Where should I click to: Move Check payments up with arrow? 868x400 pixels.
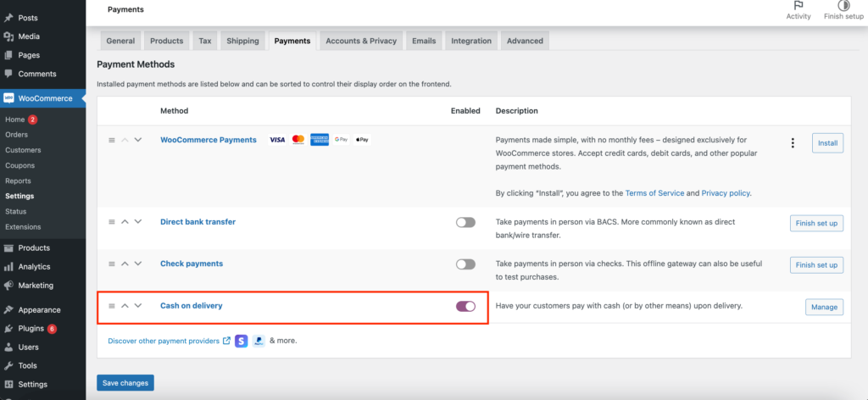(x=125, y=264)
